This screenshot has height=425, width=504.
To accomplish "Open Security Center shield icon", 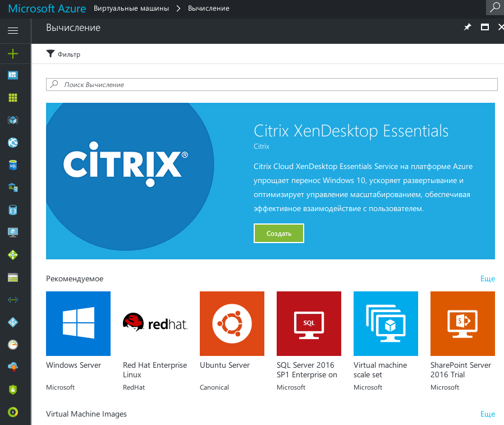I will coord(13,390).
